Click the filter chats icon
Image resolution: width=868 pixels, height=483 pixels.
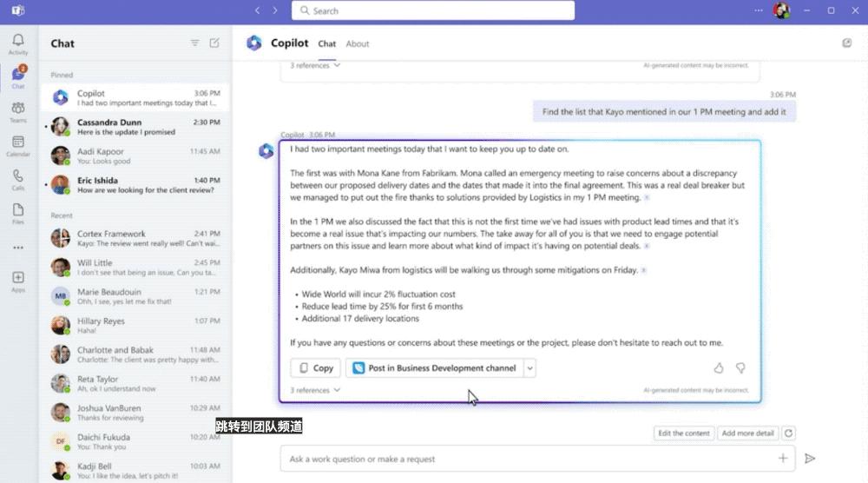194,43
